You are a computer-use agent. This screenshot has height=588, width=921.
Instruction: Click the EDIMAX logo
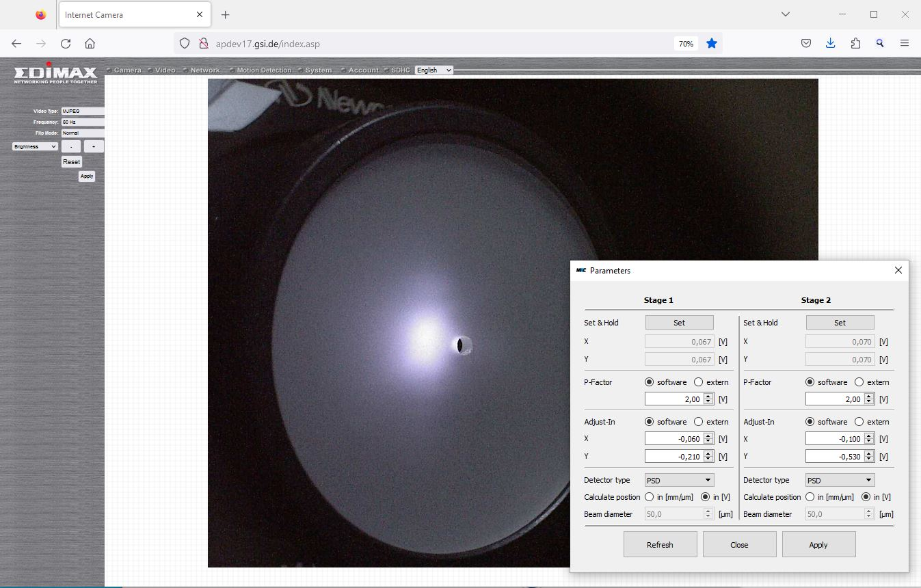(55, 72)
